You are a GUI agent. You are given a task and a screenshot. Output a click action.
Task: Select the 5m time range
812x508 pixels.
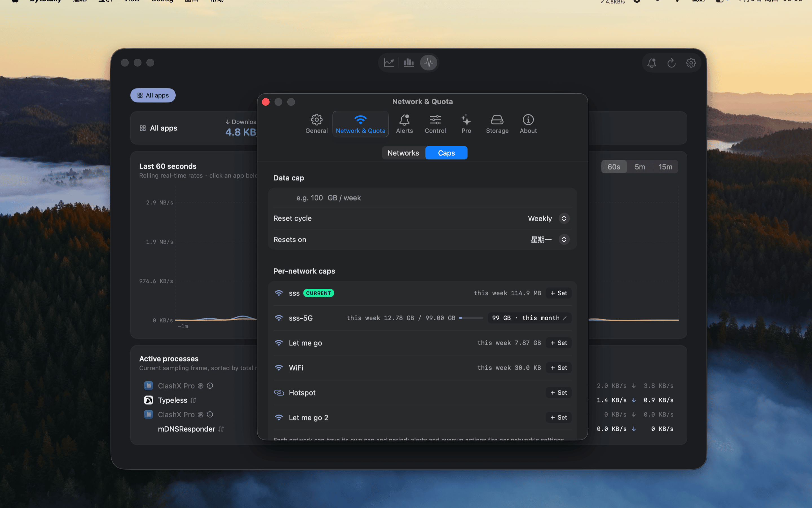click(x=639, y=167)
